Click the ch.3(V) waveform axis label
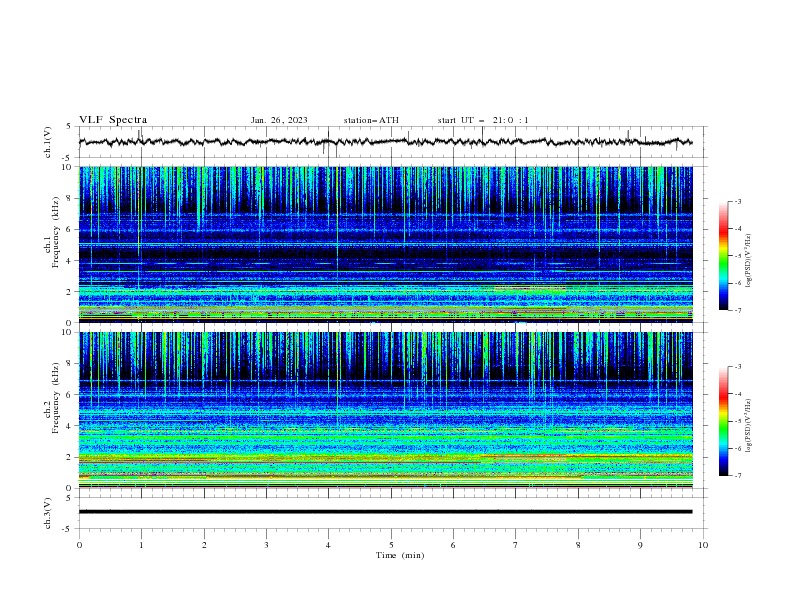 pos(48,513)
